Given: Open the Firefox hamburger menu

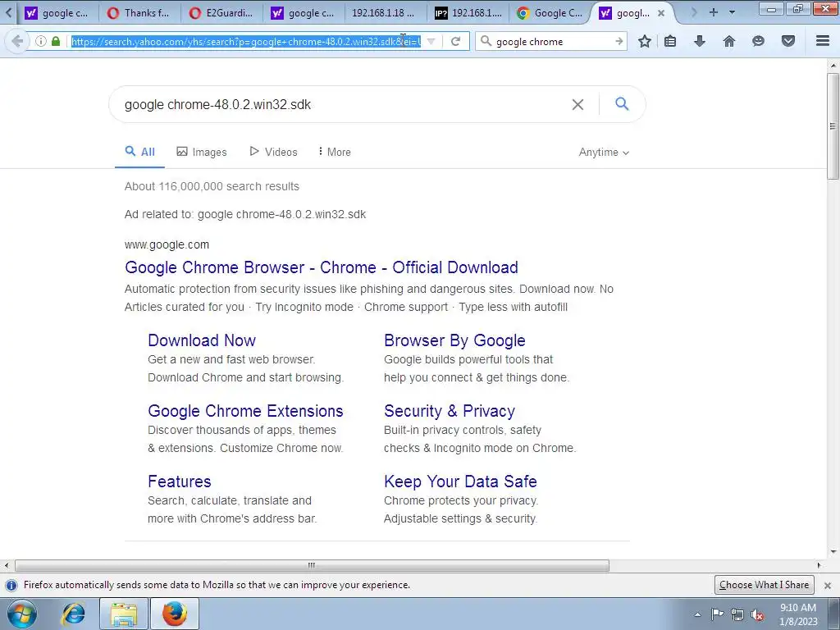Looking at the screenshot, I should (823, 41).
